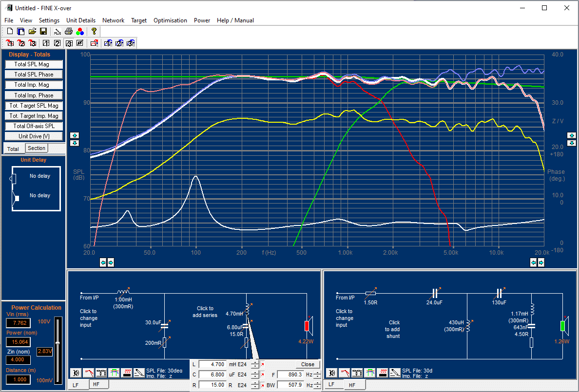The width and height of the screenshot is (579, 392).
Task: Close the component value editor panel
Action: 308,364
